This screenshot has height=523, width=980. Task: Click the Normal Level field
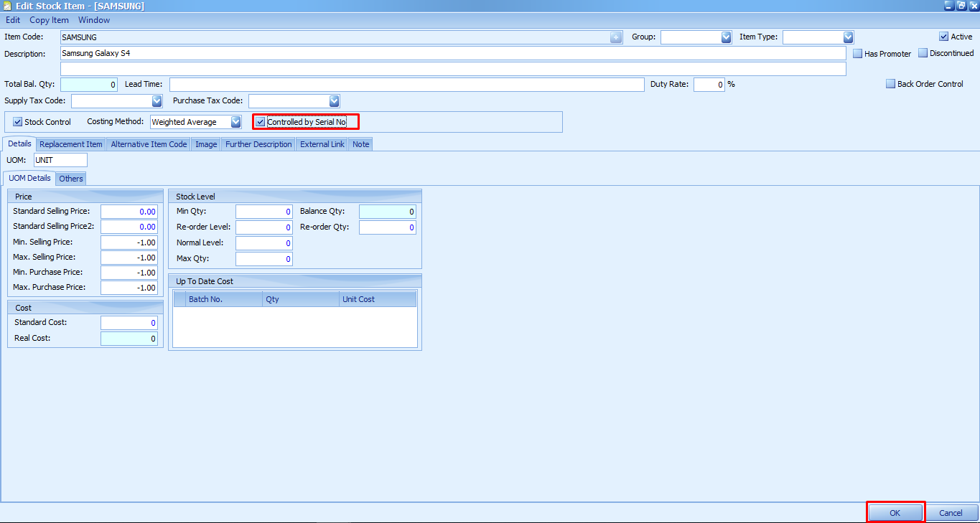pos(264,243)
